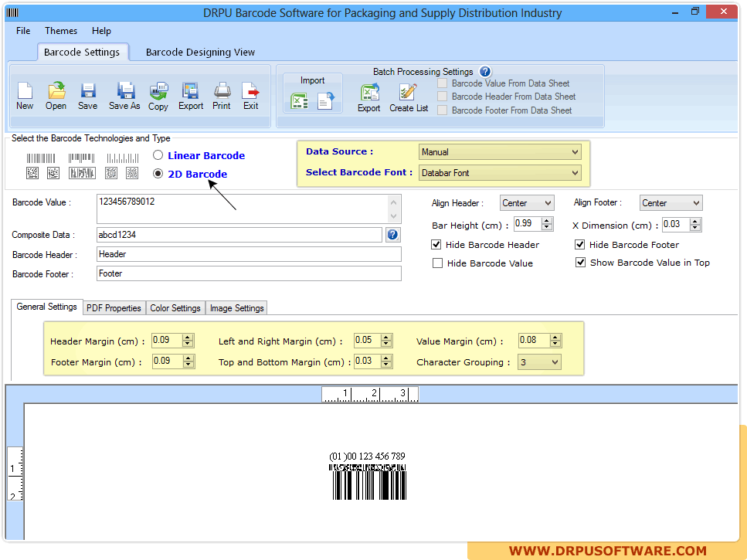Click the Save As icon
Viewport: 747px width, 560px height.
coord(126,90)
